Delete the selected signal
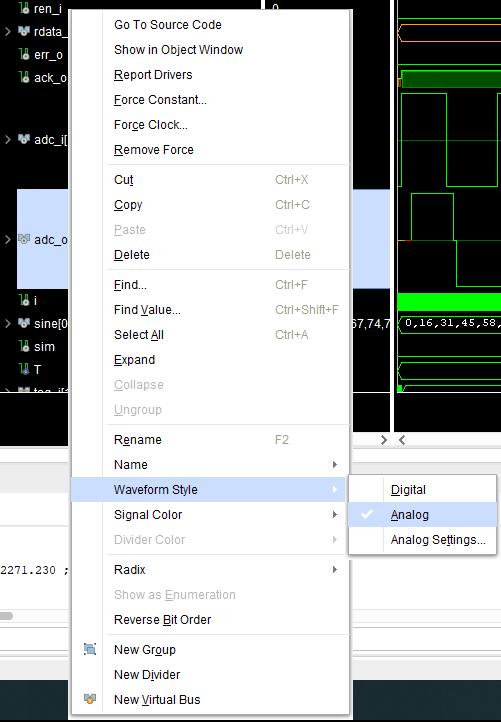 [x=210, y=255]
